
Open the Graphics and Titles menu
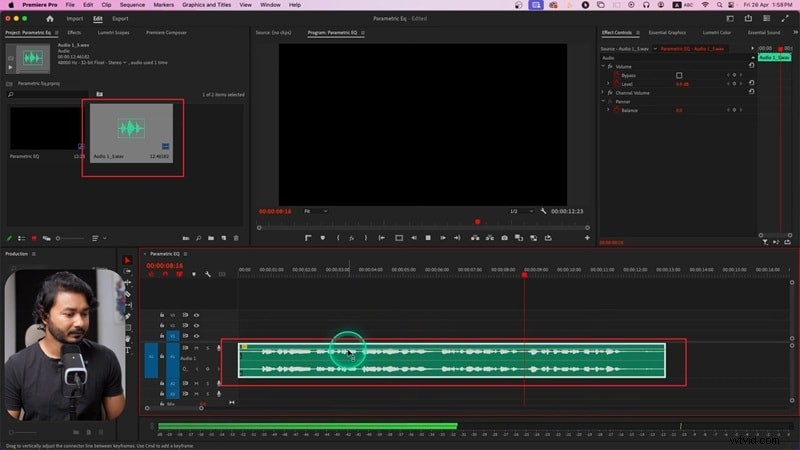coord(207,5)
